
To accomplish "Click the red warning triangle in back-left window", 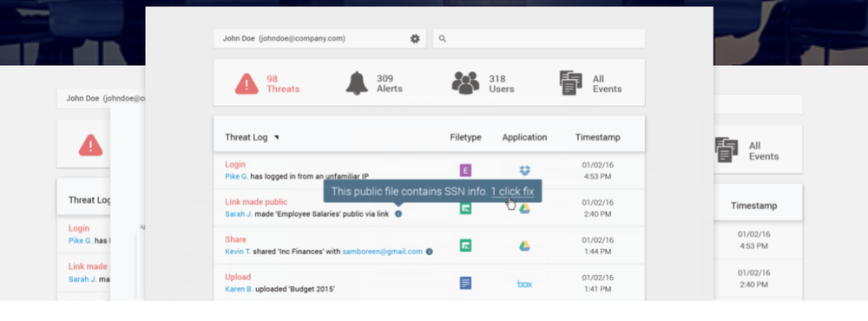I will coord(90,145).
